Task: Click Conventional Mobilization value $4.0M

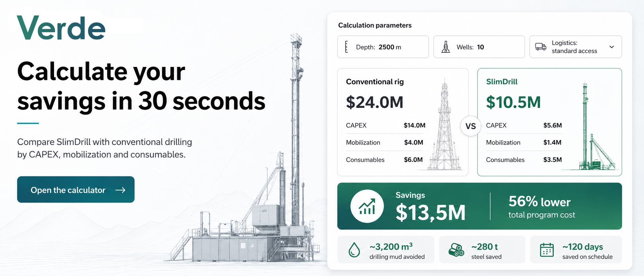Action: tap(413, 143)
